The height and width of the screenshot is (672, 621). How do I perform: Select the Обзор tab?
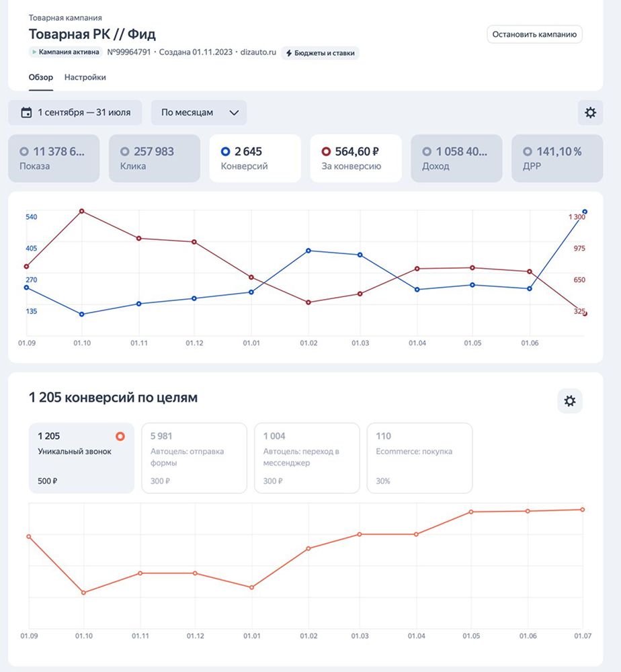42,77
